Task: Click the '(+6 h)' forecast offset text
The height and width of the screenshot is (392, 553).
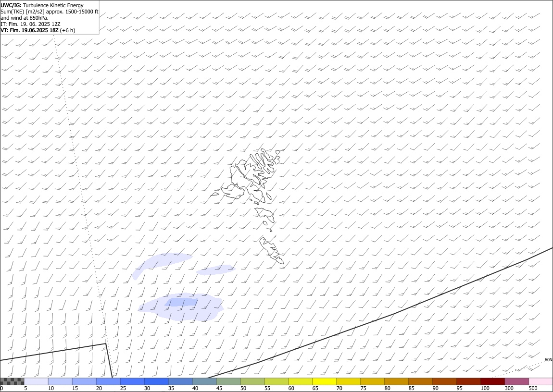Action: (68, 30)
